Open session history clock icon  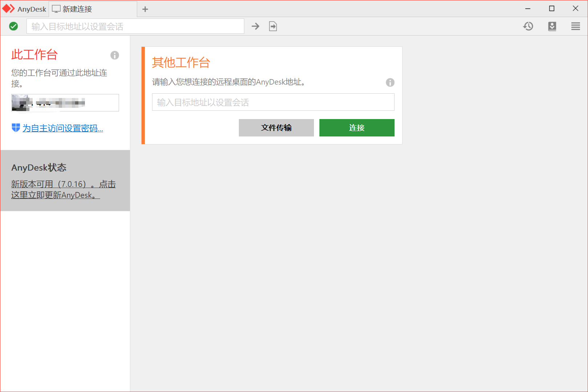click(528, 26)
